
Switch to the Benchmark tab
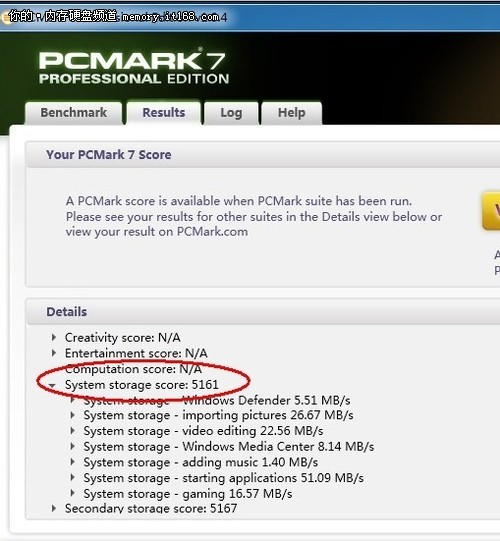(73, 113)
